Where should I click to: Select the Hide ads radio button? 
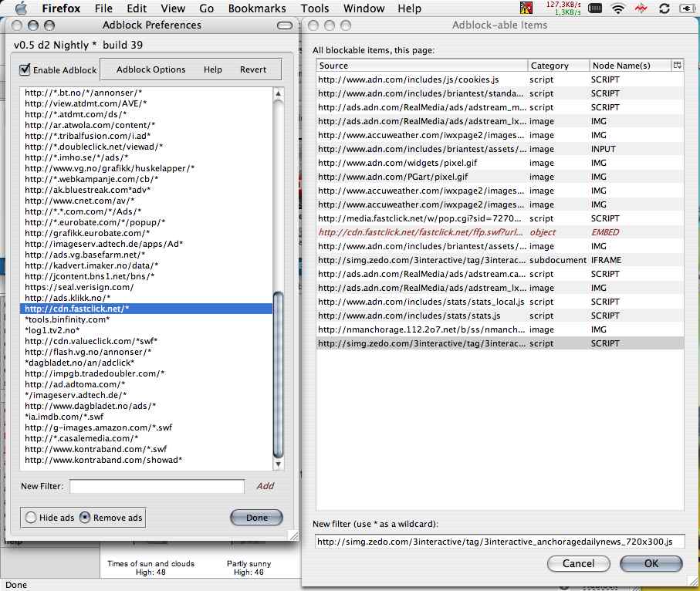tap(30, 518)
